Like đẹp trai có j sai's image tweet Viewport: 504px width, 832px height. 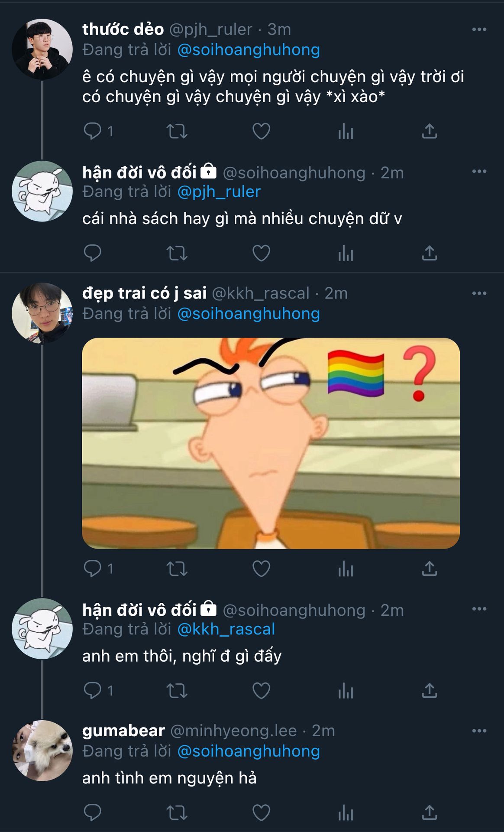tap(261, 569)
